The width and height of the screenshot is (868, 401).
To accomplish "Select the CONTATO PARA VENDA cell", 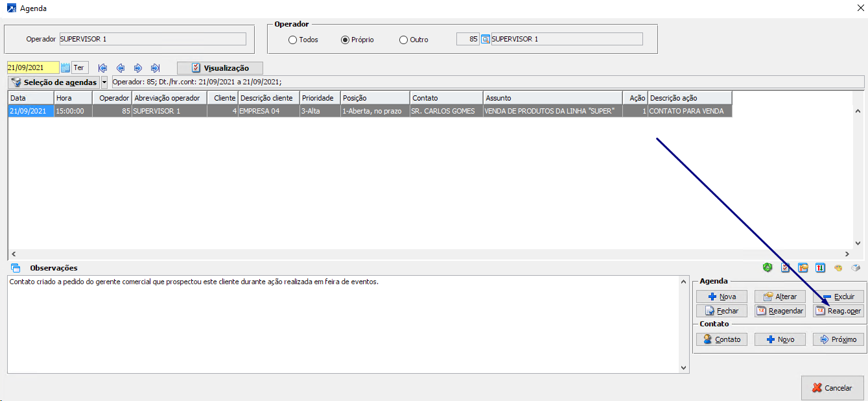I will click(x=690, y=111).
